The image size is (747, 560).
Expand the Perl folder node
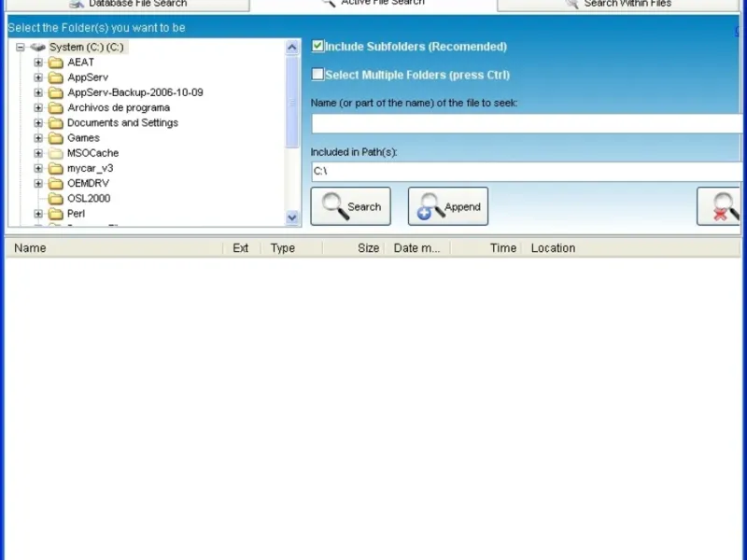[38, 214]
